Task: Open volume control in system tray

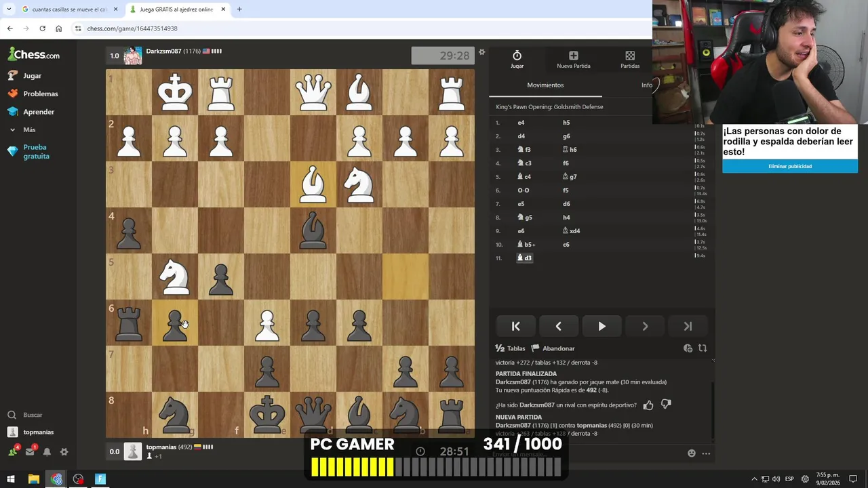Action: [x=776, y=479]
